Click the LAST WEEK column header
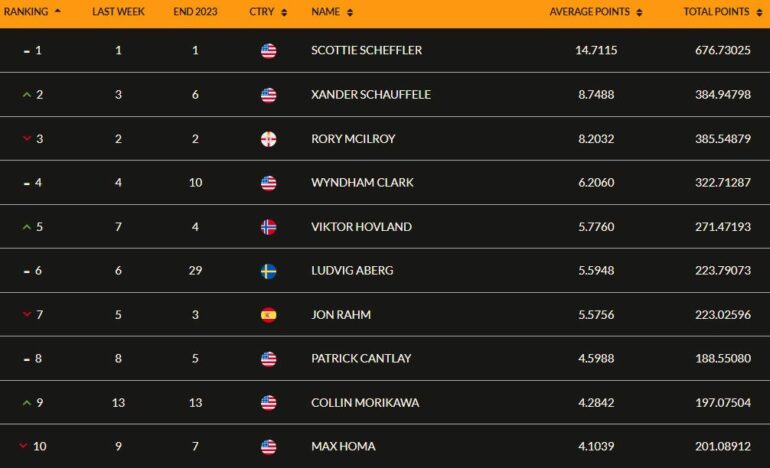The image size is (770, 468). pyautogui.click(x=118, y=12)
